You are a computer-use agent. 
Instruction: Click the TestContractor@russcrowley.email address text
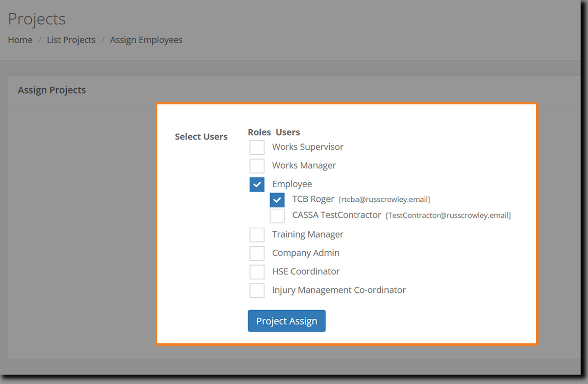[448, 216]
